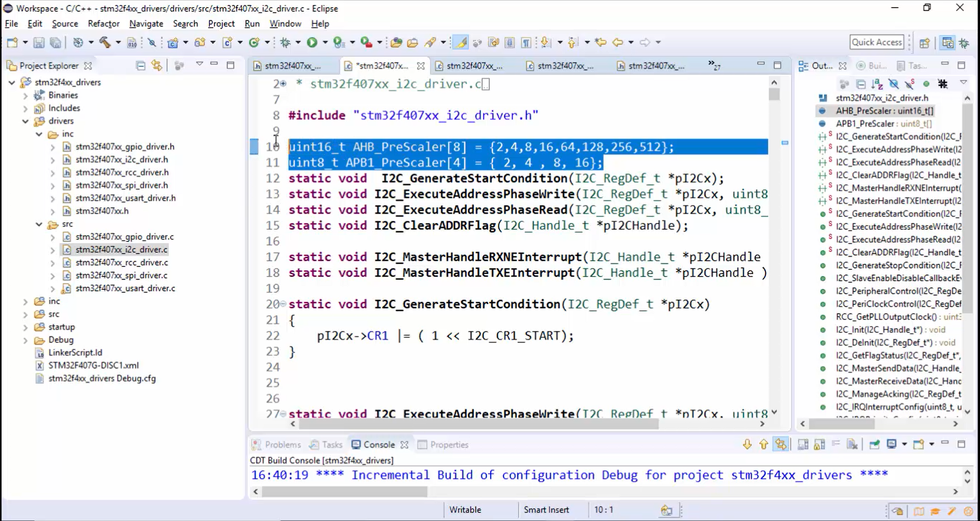Image resolution: width=980 pixels, height=521 pixels.
Task: Click the hammer Build icon
Action: (105, 42)
